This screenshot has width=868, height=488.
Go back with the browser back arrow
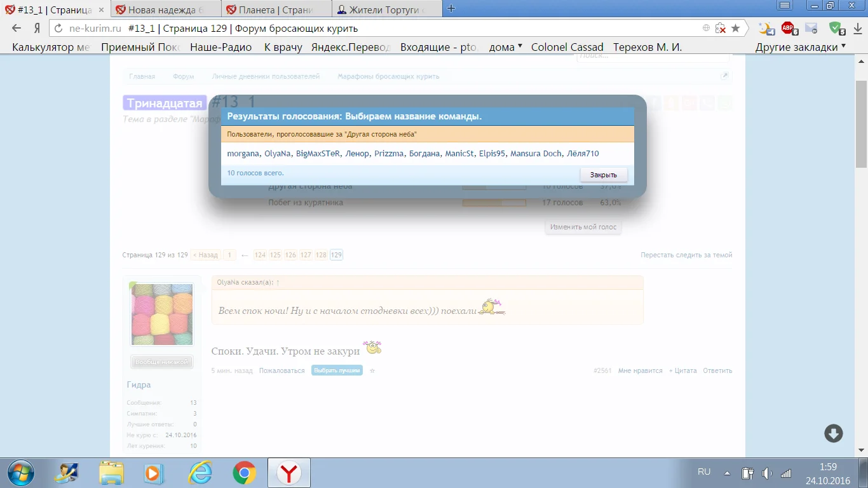(16, 28)
